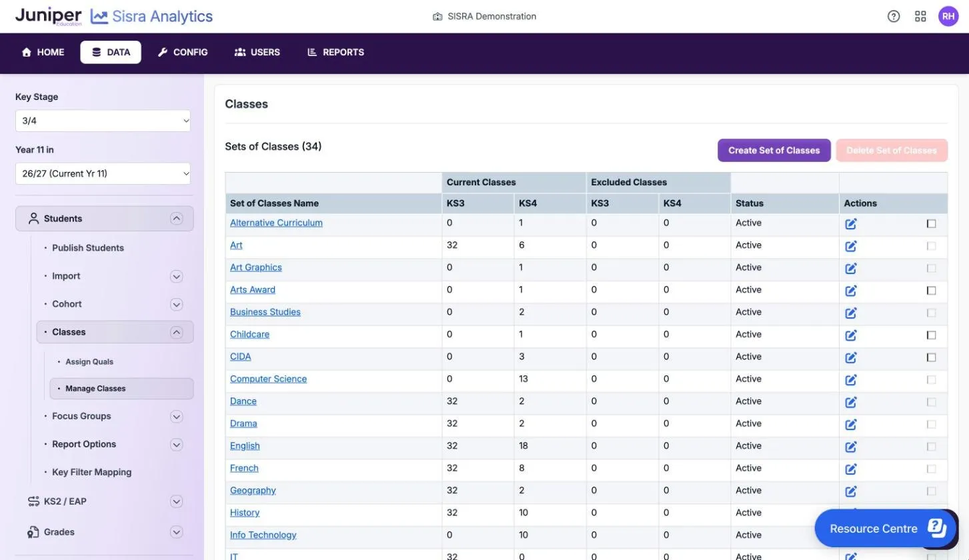Click edit icon for Arts Award row

[x=851, y=291]
